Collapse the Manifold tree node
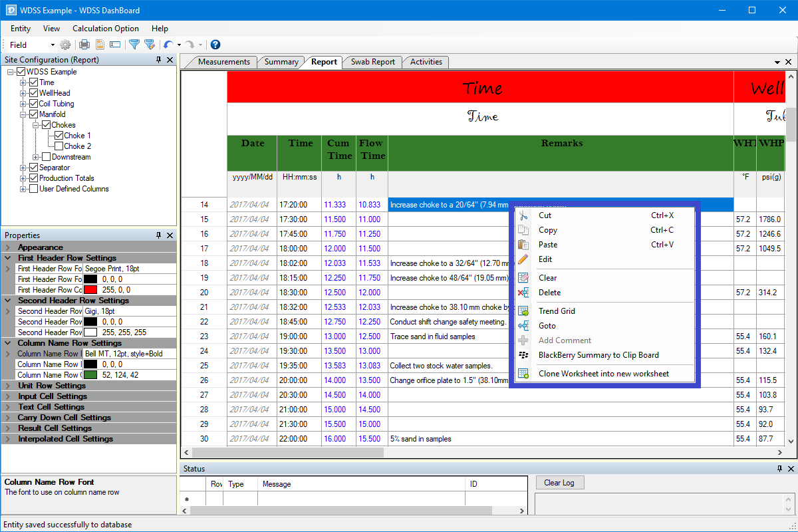The image size is (798, 532). coord(23,114)
